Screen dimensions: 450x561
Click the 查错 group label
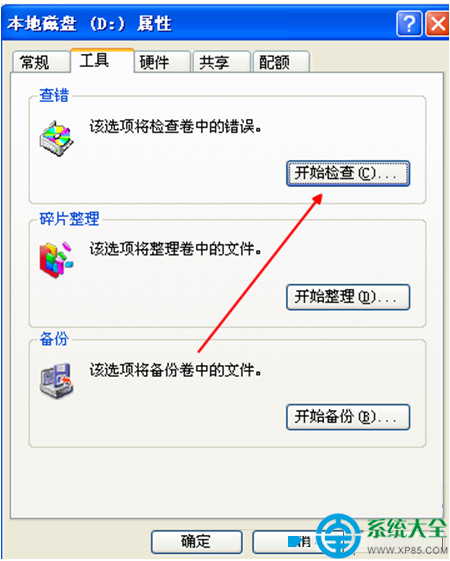54,95
